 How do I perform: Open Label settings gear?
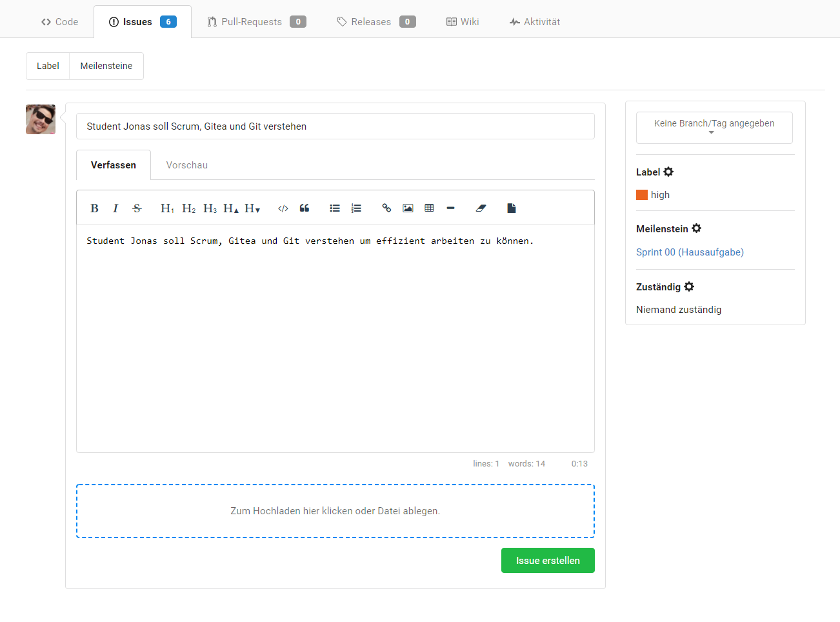pyautogui.click(x=668, y=172)
